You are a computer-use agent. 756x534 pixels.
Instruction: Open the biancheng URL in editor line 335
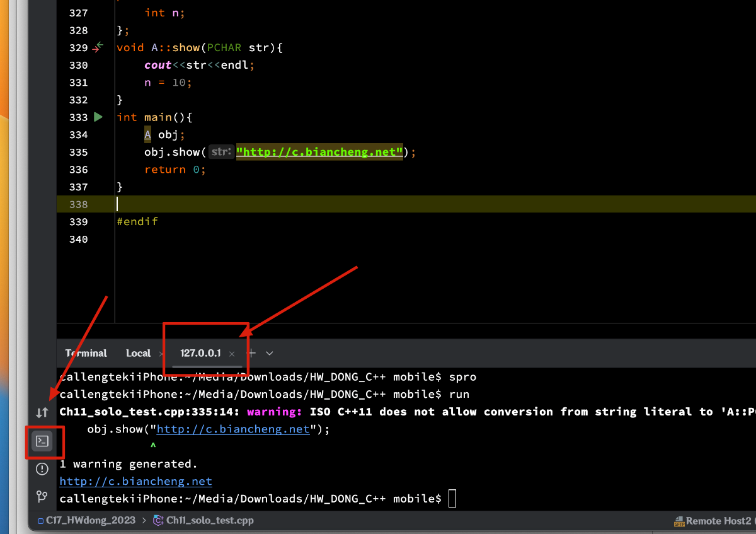[319, 152]
